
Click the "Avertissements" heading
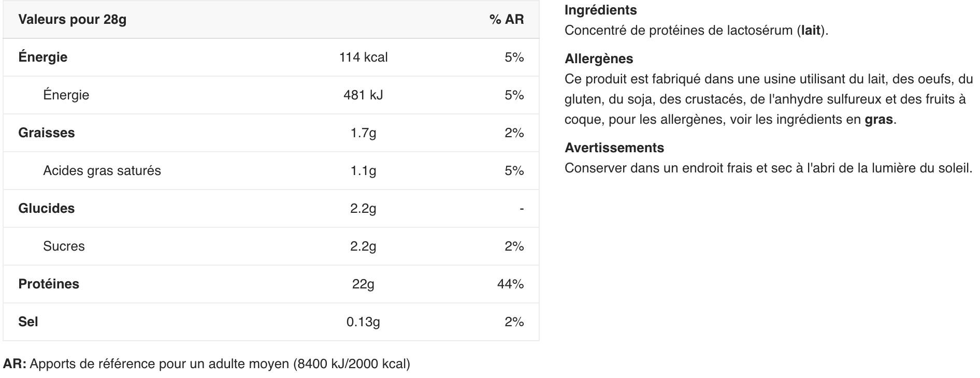[614, 148]
